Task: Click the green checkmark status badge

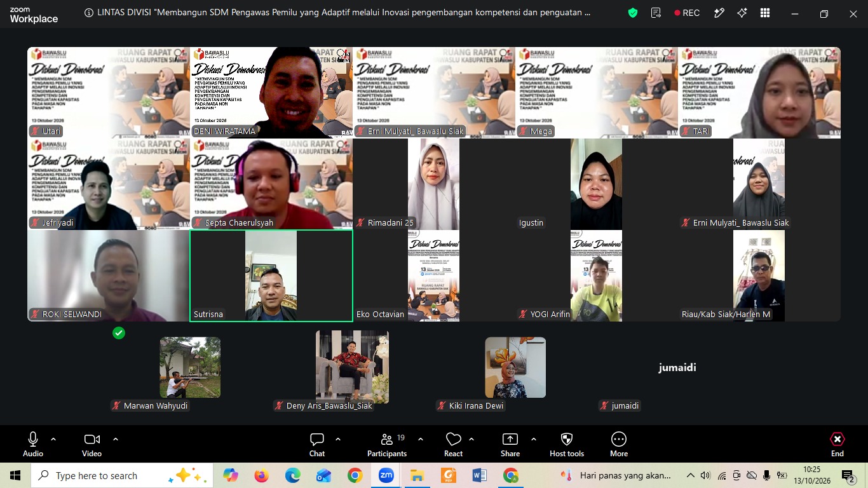Action: [x=118, y=332]
